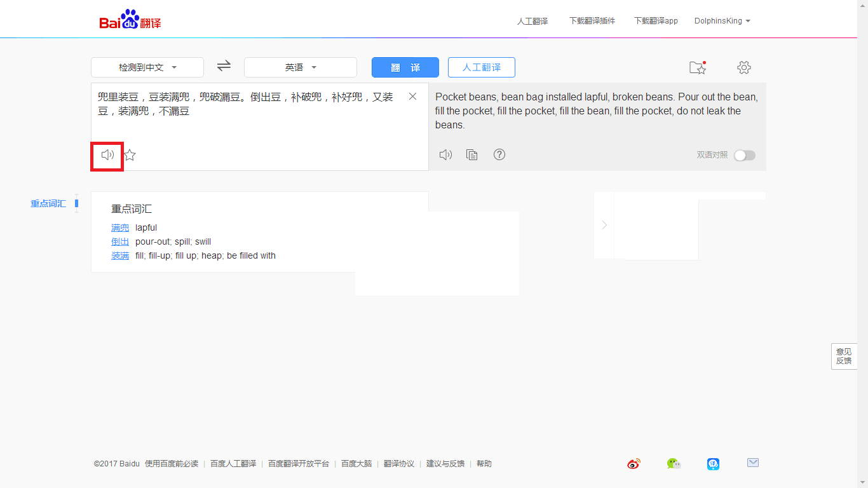Swap source and target languages
This screenshot has width=868, height=488.
[224, 66]
